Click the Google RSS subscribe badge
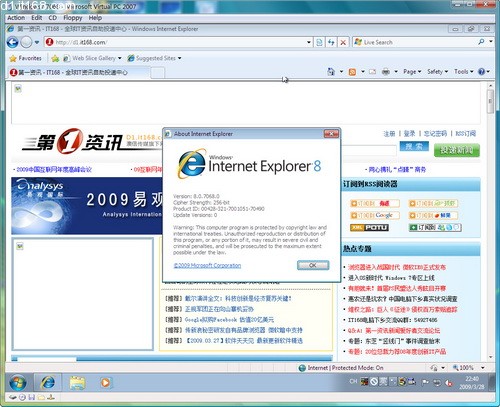 375,216
